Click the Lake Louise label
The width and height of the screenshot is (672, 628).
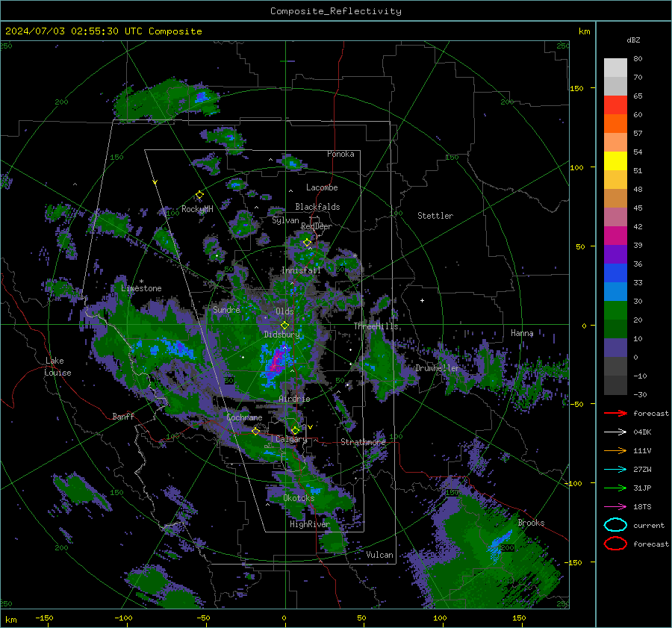point(57,367)
